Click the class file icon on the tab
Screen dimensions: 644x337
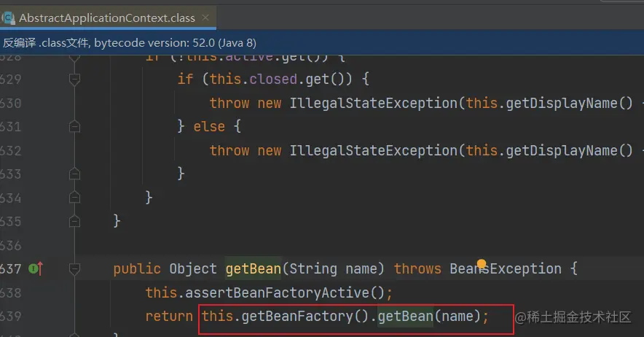pos(9,18)
